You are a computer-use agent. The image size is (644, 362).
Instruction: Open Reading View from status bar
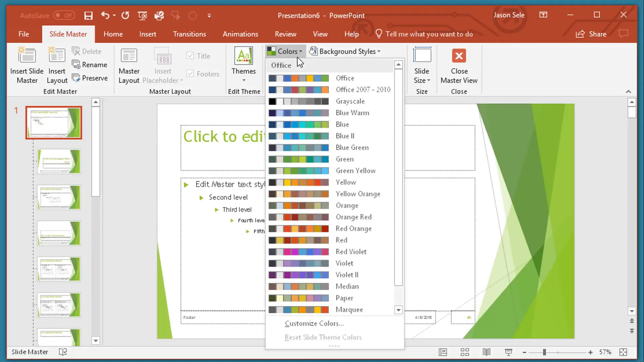[486, 352]
